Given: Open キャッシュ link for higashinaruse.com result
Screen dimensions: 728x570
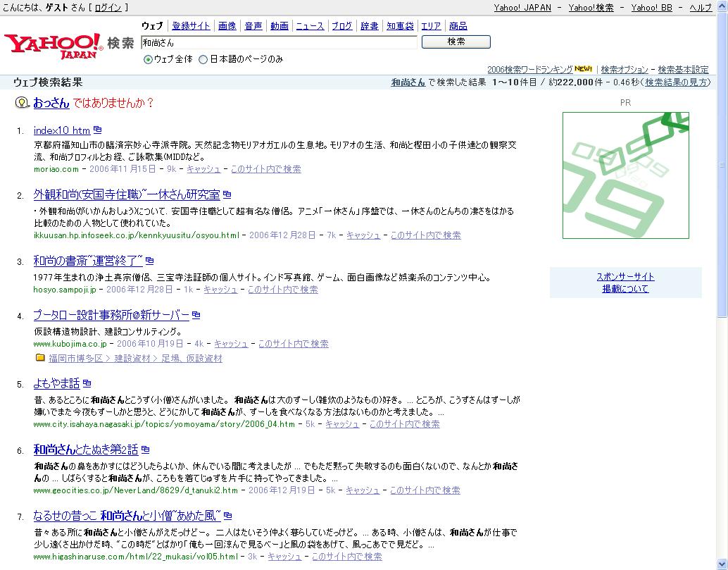Looking at the screenshot, I should coord(284,557).
